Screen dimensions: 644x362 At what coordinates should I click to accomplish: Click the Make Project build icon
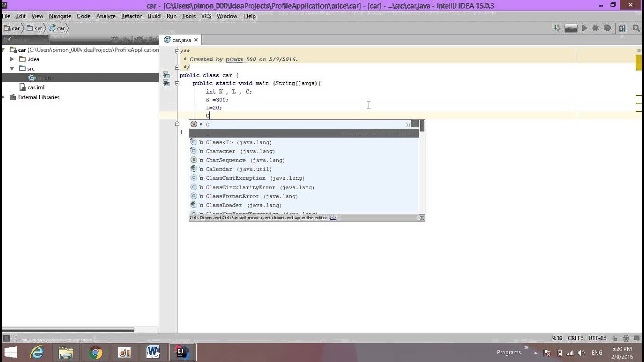557,28
